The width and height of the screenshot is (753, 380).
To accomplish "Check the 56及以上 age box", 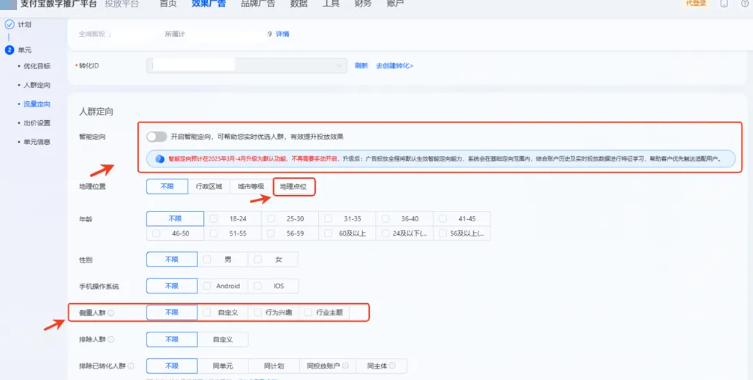I will coord(442,233).
